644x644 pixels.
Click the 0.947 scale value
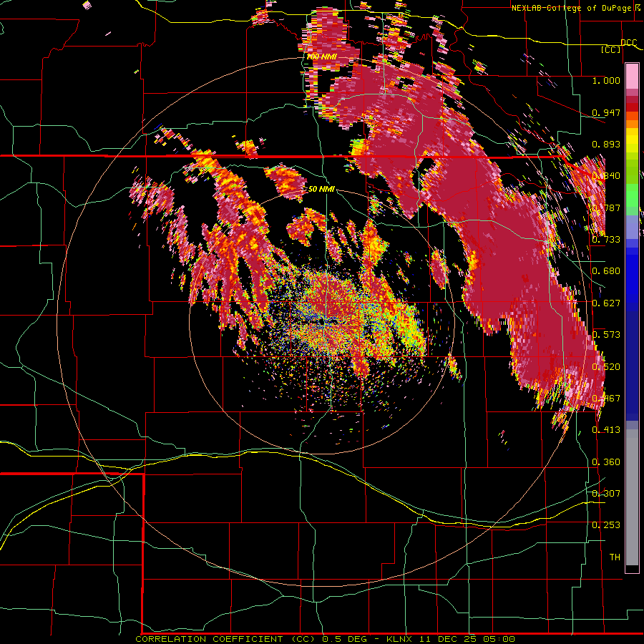606,112
